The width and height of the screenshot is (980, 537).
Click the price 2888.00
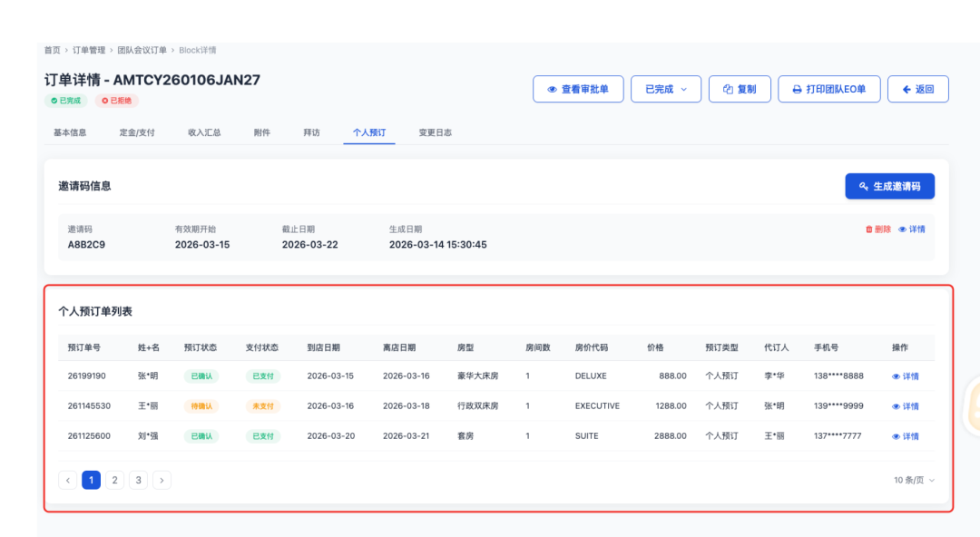coord(670,435)
